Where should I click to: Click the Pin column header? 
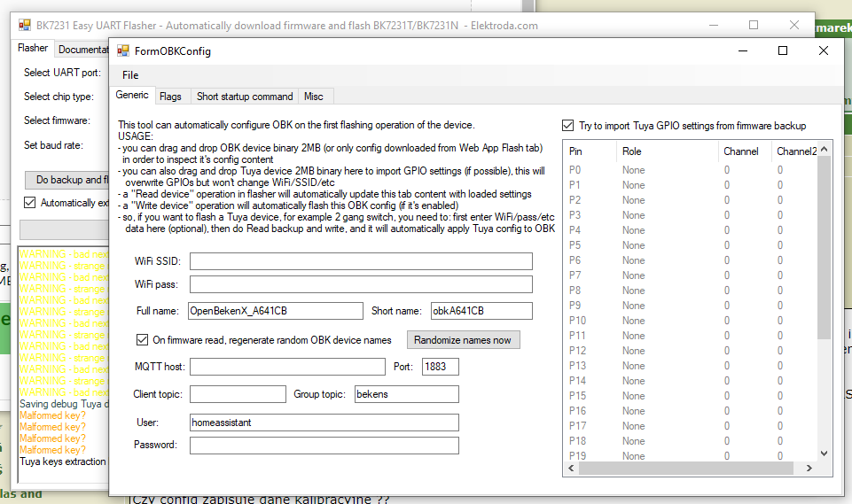point(590,151)
